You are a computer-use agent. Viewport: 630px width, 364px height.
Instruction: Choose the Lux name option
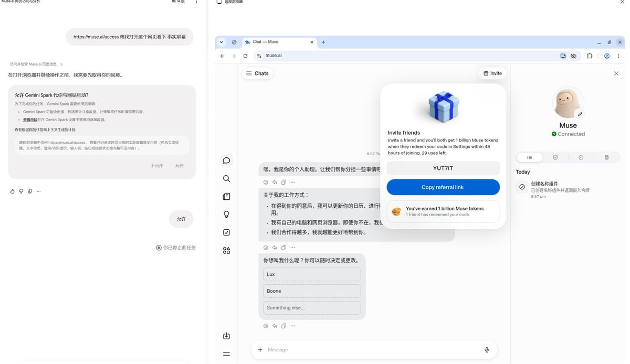(x=312, y=274)
